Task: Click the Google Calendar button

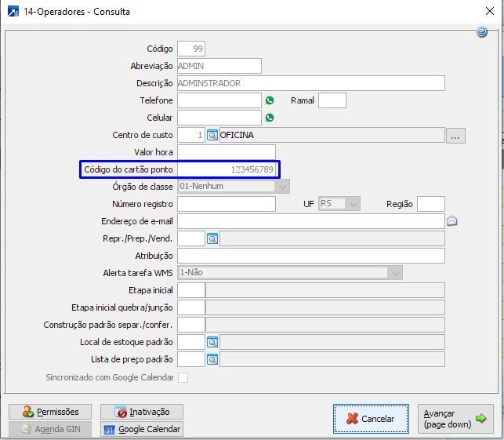Action: coord(142,429)
